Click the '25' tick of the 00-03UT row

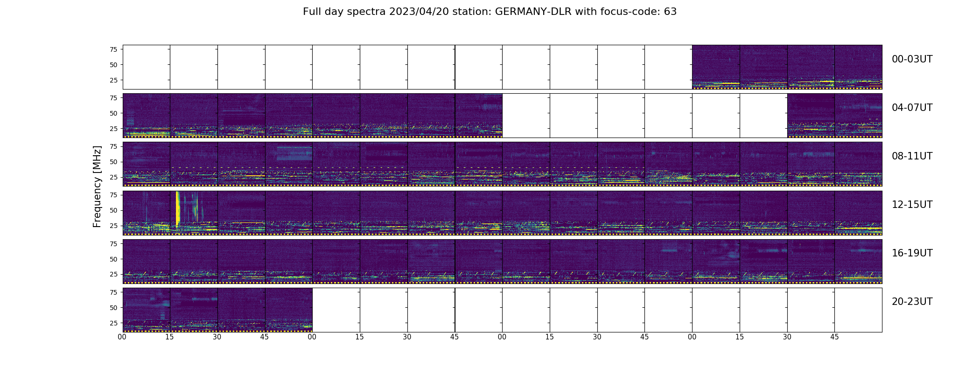tap(113, 80)
